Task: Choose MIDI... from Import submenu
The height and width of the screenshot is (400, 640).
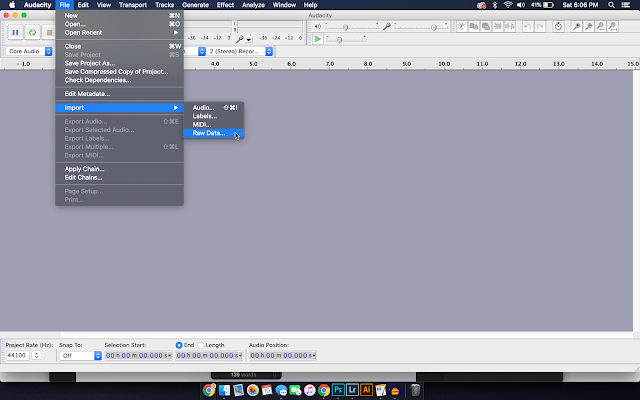Action: pyautogui.click(x=213, y=124)
